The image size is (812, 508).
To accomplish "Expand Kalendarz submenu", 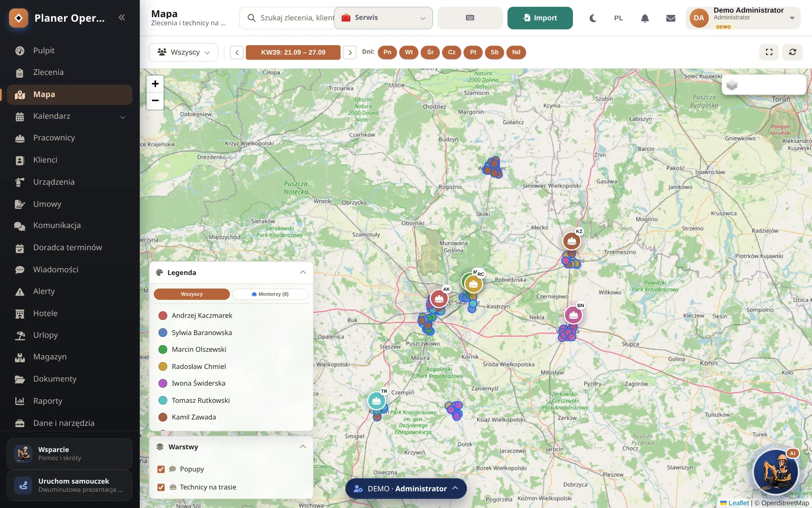I will pos(123,117).
